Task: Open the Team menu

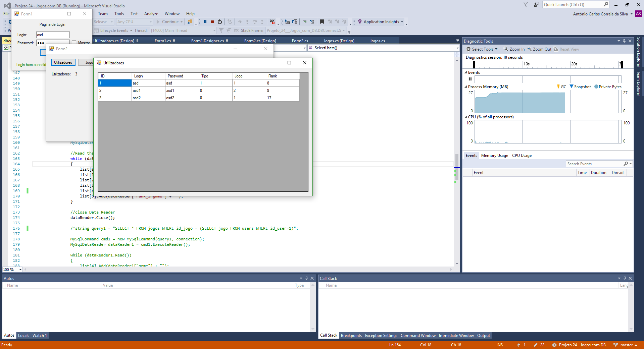Action: [x=103, y=14]
